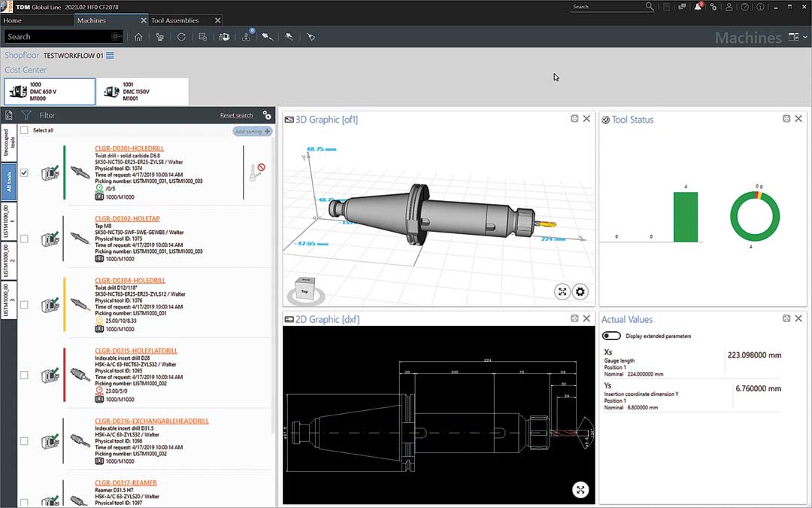Image resolution: width=812 pixels, height=508 pixels.
Task: Click the machine tree toolbar icon
Action: tap(160, 37)
